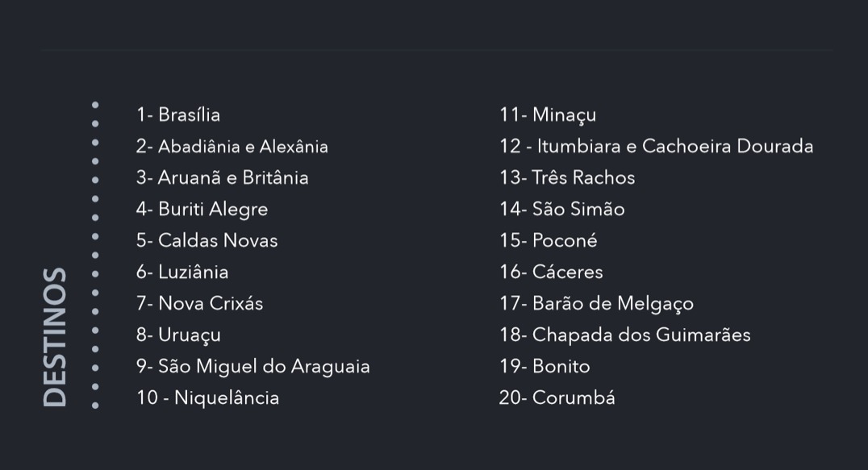
Task: Click the Três Rachos entry
Action: tap(567, 177)
